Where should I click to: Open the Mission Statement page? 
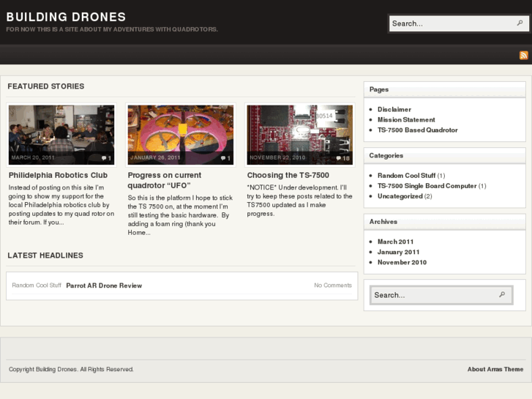coord(406,119)
